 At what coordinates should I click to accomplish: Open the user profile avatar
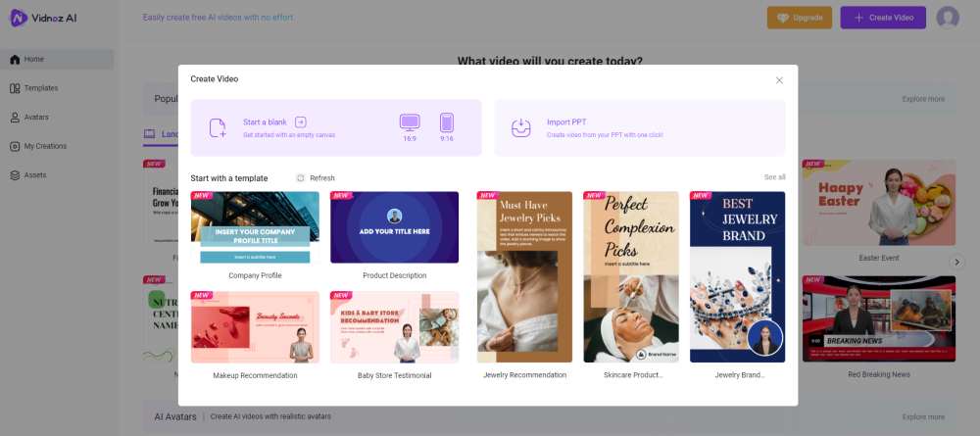[948, 18]
